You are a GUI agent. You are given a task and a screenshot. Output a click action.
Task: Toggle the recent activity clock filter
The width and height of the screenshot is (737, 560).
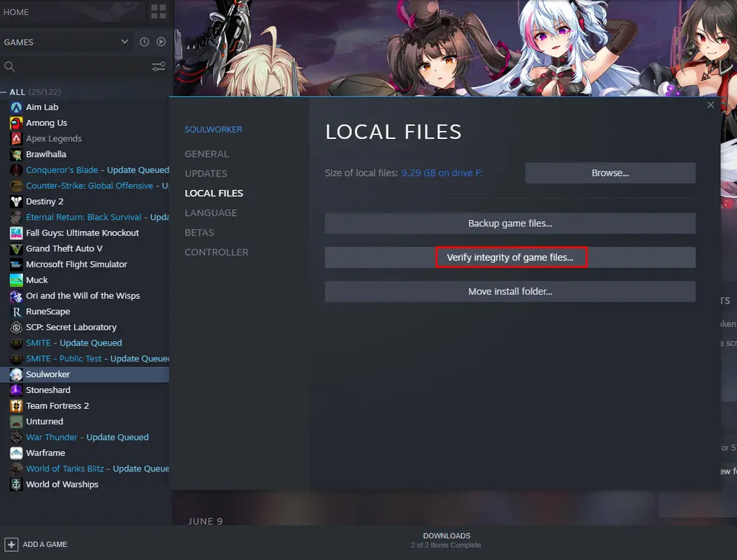click(144, 42)
